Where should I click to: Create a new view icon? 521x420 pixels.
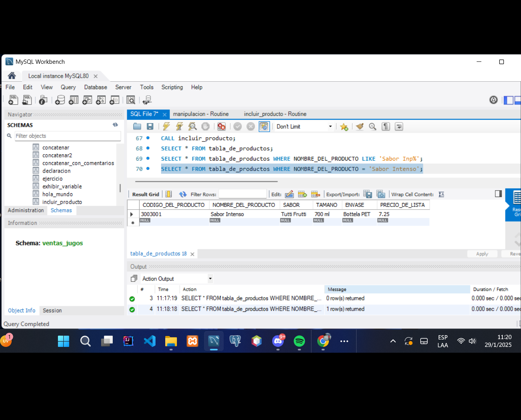[87, 100]
